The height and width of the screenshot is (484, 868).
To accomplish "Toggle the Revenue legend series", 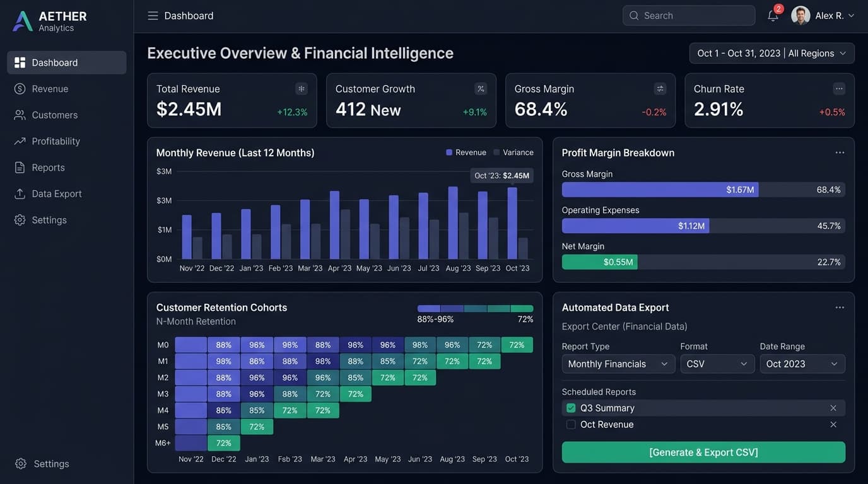I will tap(466, 153).
